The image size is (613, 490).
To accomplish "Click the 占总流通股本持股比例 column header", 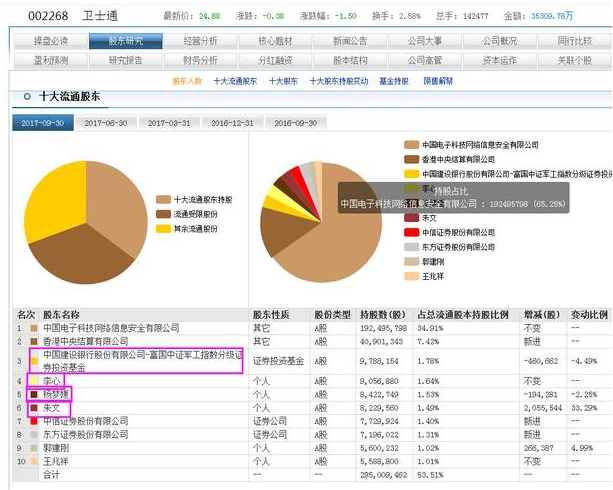I will click(463, 314).
